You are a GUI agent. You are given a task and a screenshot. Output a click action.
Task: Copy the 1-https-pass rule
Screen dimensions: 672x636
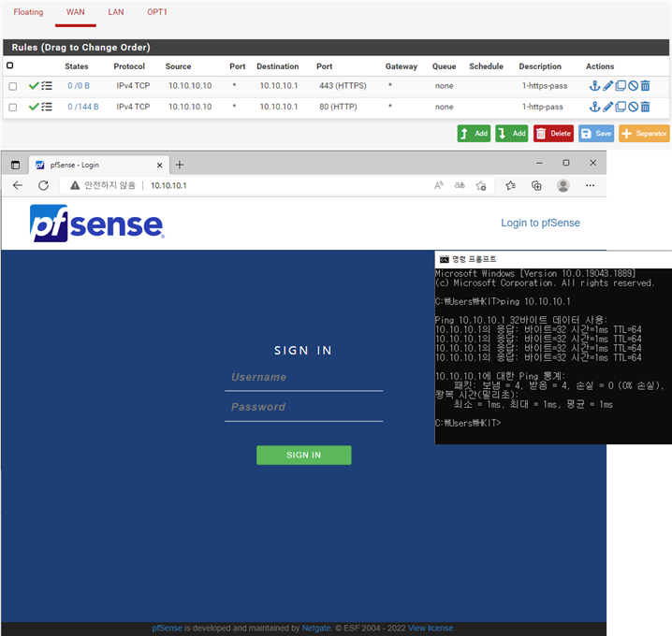tap(621, 86)
